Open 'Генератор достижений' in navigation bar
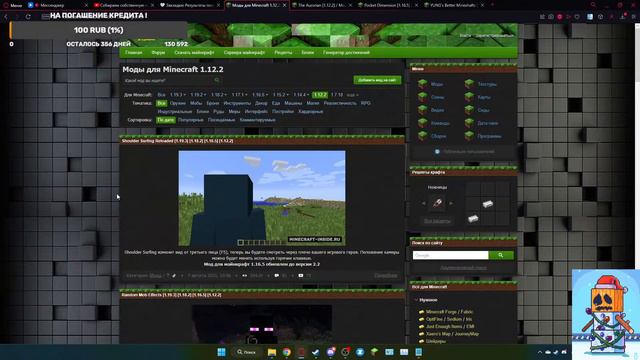This screenshot has width=640, height=360. (346, 53)
